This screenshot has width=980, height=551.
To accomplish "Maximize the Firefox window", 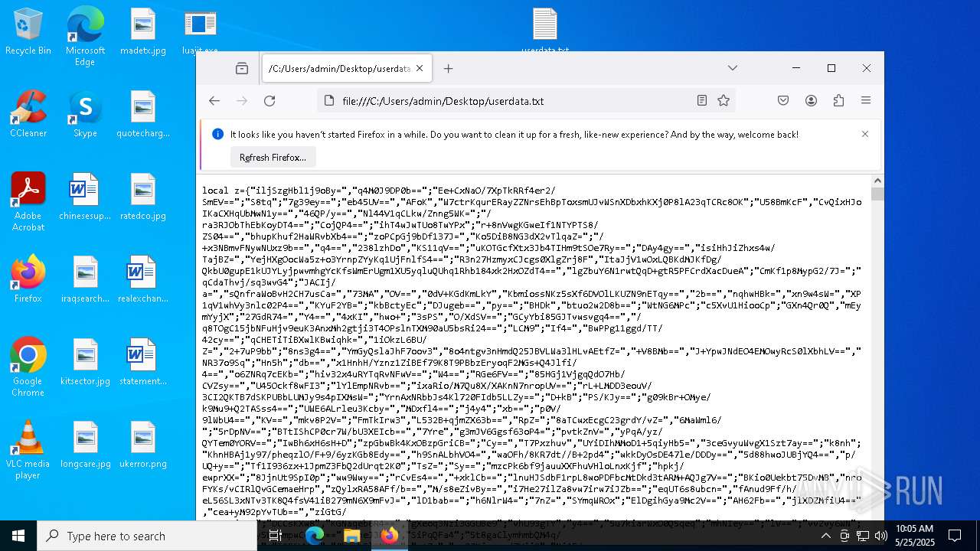I will [x=831, y=68].
